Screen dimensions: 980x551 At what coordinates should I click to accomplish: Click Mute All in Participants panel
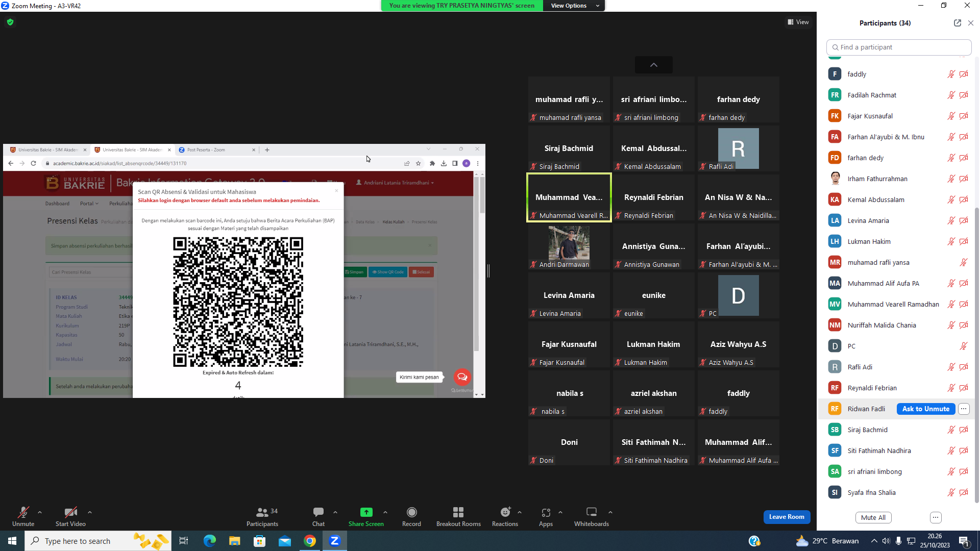pos(873,517)
